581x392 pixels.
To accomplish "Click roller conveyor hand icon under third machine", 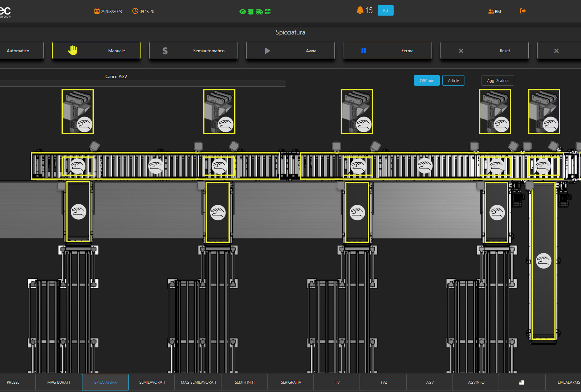I will coord(358,166).
